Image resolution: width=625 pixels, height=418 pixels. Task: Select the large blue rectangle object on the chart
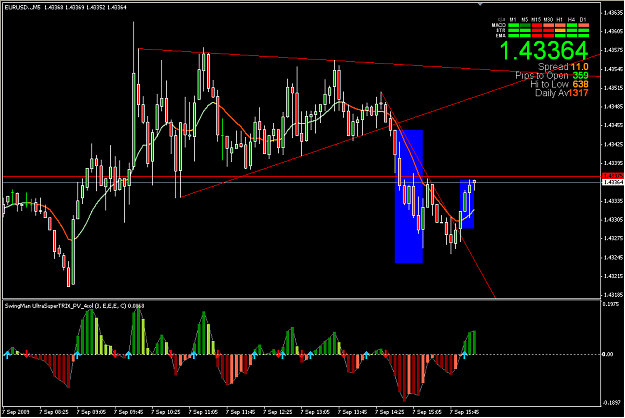[x=409, y=196]
